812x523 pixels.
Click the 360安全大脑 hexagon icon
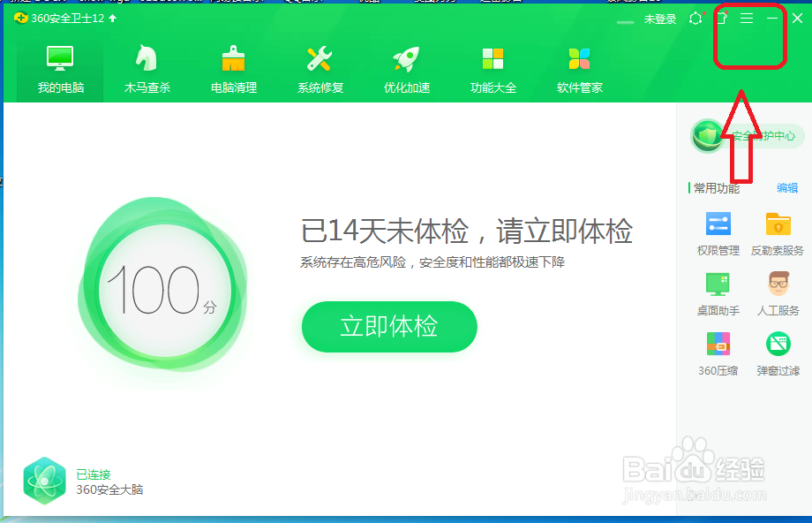click(x=44, y=481)
